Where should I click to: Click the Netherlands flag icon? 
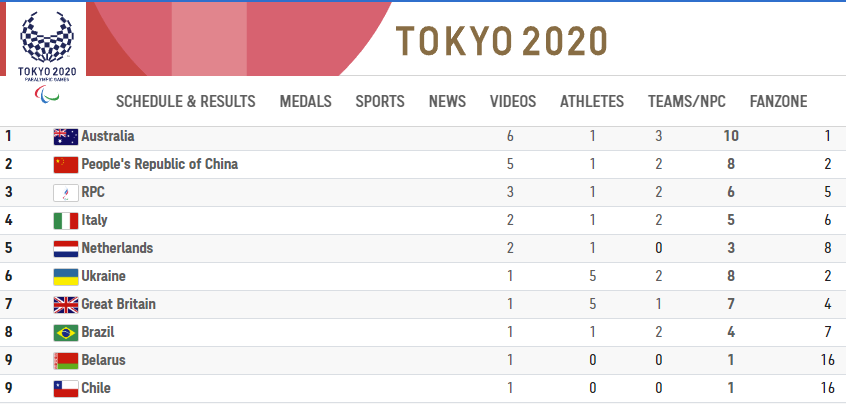[66, 249]
